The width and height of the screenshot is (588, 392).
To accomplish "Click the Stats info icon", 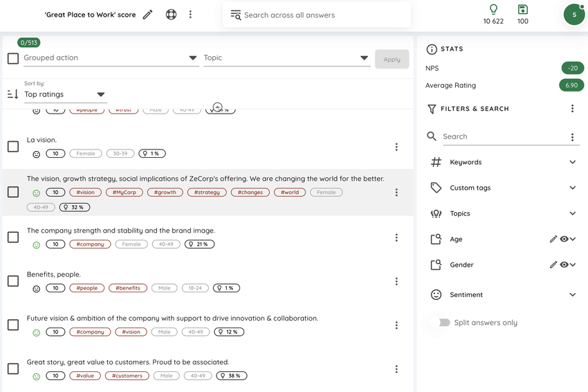I will pyautogui.click(x=432, y=49).
